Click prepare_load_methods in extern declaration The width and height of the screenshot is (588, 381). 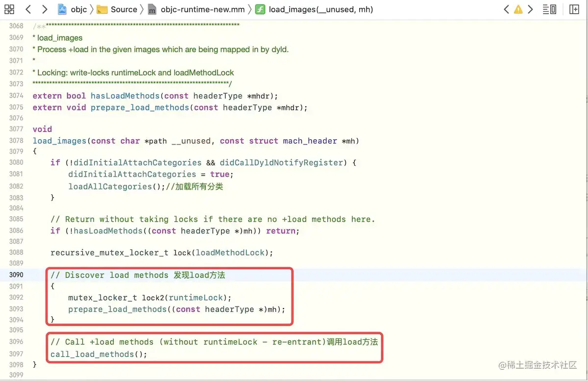pyautogui.click(x=140, y=107)
